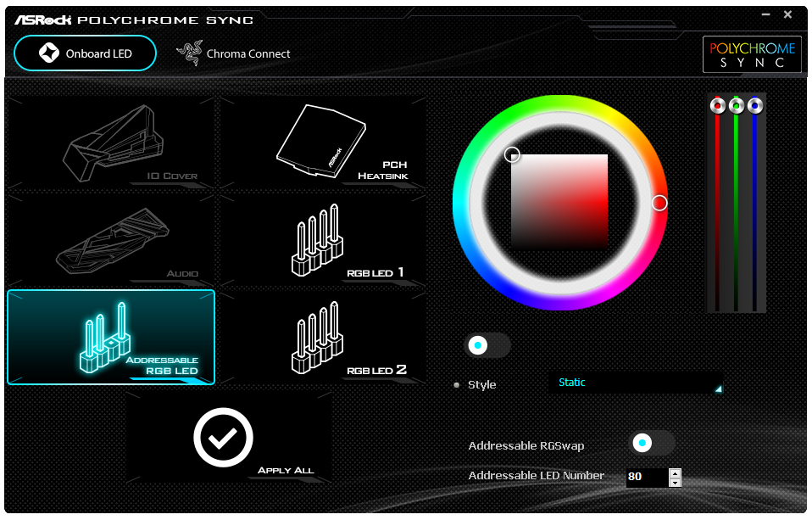Image resolution: width=812 pixels, height=520 pixels.
Task: Switch to the Chroma Connect tab
Action: [x=234, y=53]
